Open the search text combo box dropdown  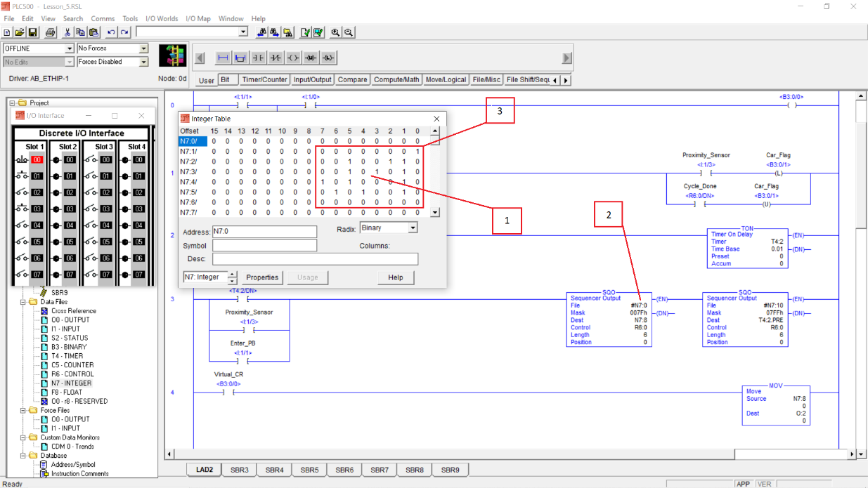[243, 32]
